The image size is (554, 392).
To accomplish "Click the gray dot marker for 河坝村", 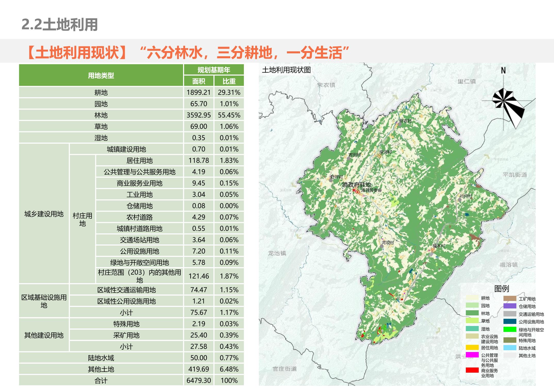I will [x=382, y=246].
